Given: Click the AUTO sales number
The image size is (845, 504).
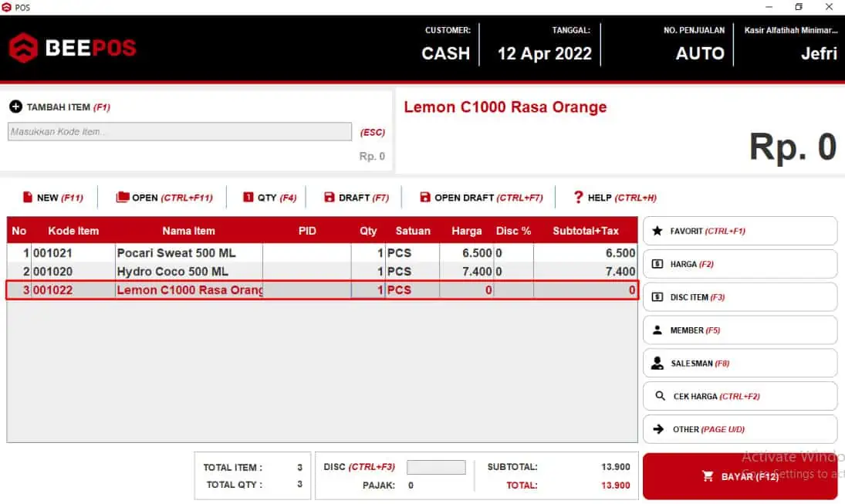Looking at the screenshot, I should (700, 53).
